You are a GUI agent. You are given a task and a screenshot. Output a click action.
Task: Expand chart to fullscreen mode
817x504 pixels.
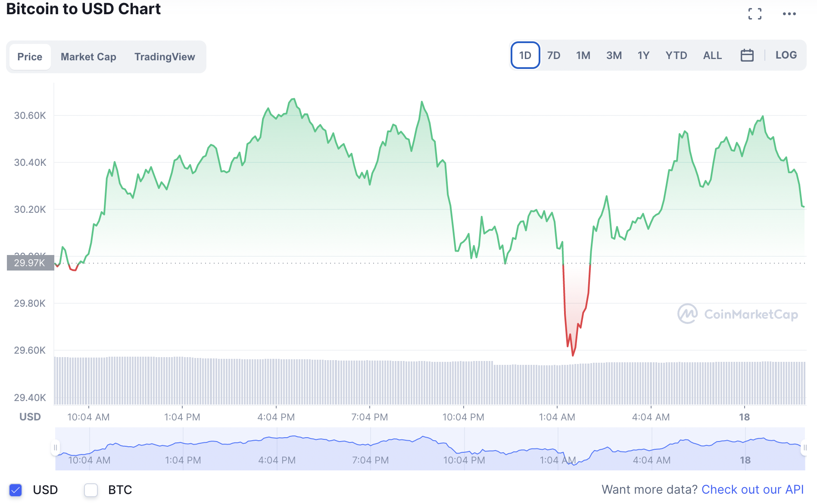point(755,14)
